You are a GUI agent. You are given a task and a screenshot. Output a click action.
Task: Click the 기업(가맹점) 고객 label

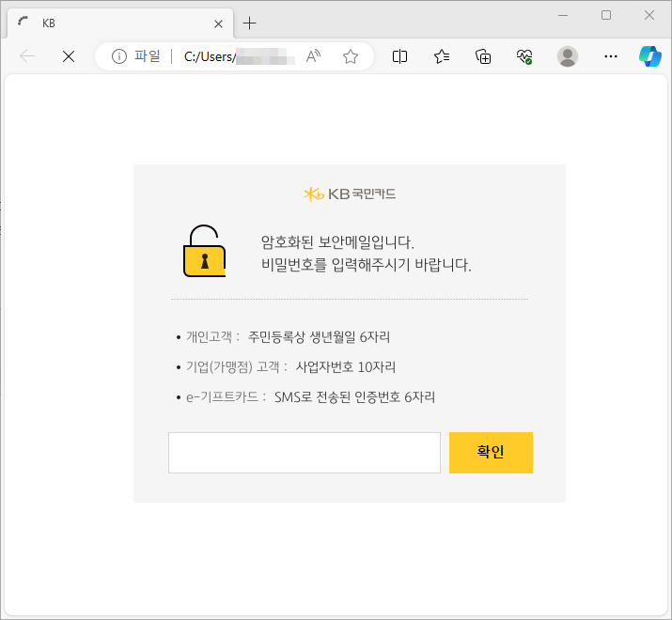[x=232, y=366]
